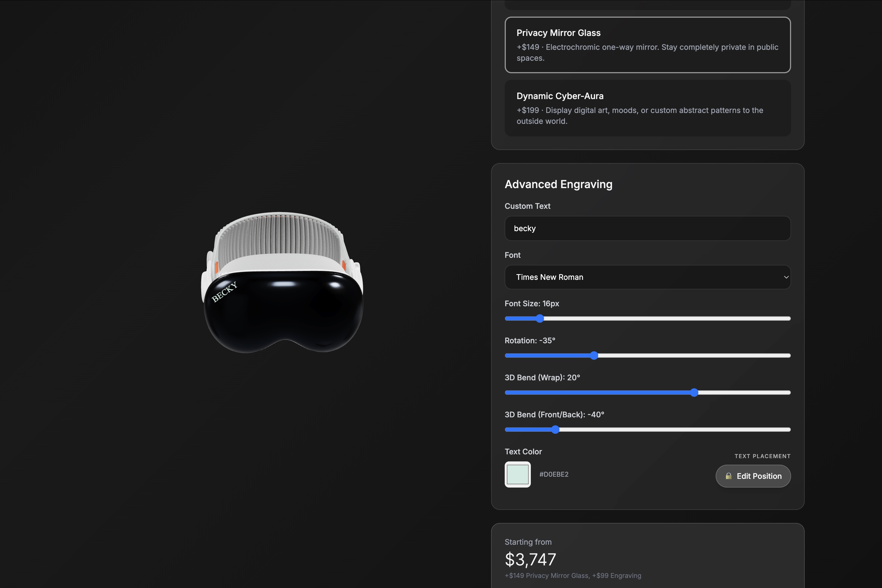
Task: Click the Rotation slider handle
Action: 594,356
